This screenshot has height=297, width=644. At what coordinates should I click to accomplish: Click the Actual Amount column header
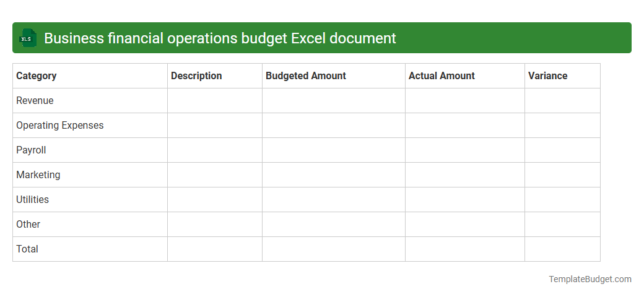pos(465,76)
